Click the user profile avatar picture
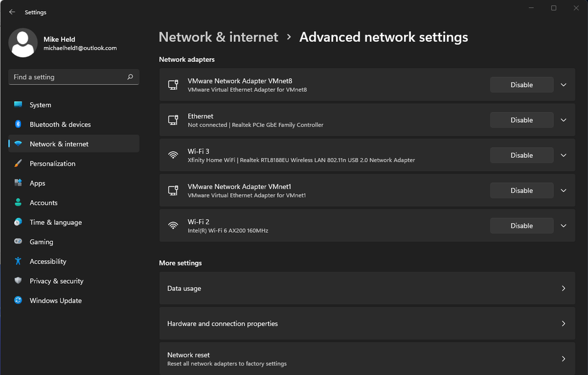Image resolution: width=588 pixels, height=375 pixels. [x=23, y=43]
